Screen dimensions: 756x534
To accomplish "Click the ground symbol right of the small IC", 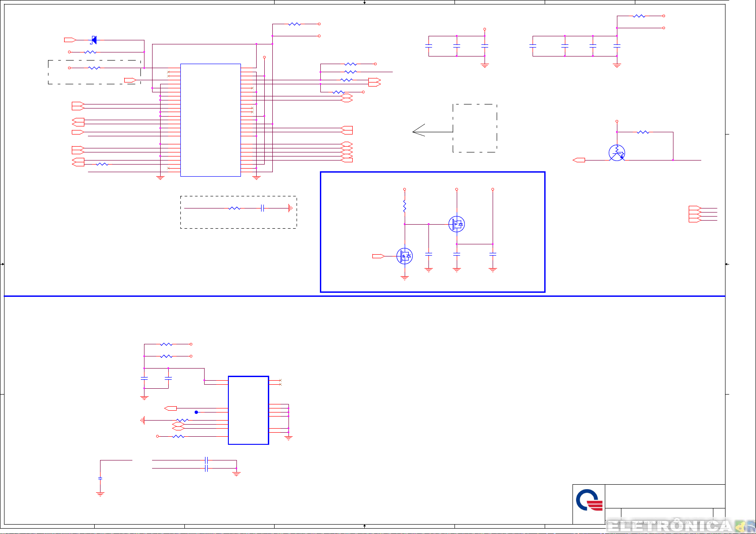I will [x=288, y=438].
